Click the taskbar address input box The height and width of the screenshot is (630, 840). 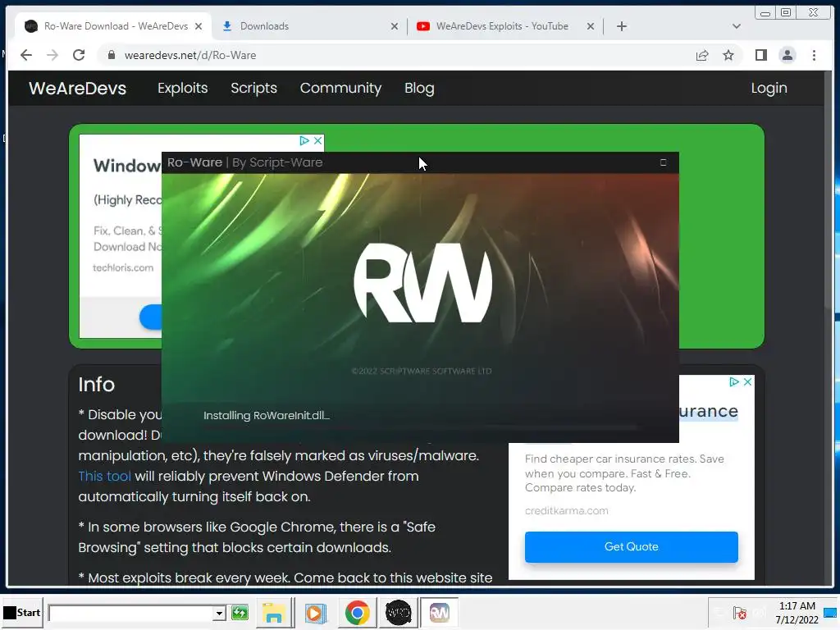(130, 613)
